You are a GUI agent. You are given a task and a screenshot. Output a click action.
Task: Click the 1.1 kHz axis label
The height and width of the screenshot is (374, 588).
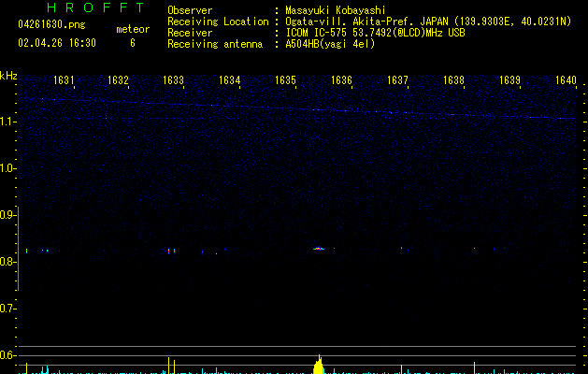[7, 122]
